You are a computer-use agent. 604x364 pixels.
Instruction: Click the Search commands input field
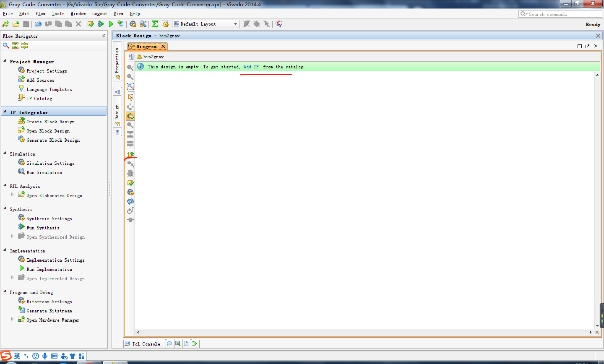point(560,14)
